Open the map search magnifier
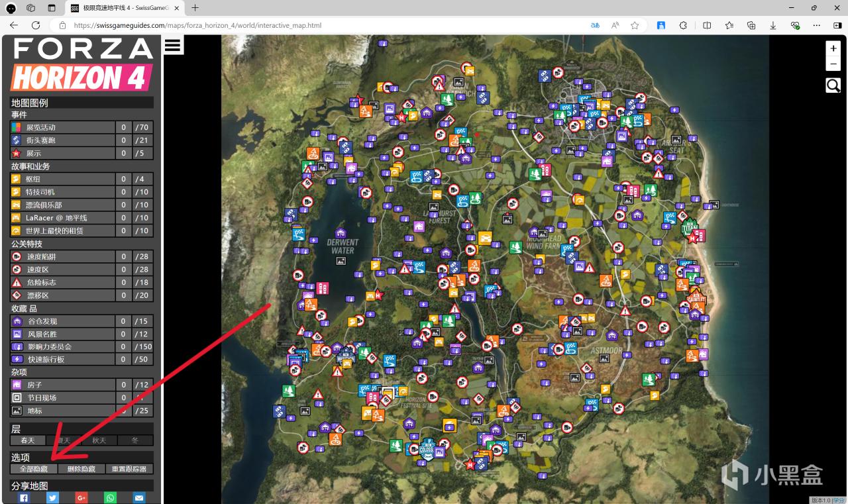This screenshot has width=848, height=504. pyautogui.click(x=833, y=85)
